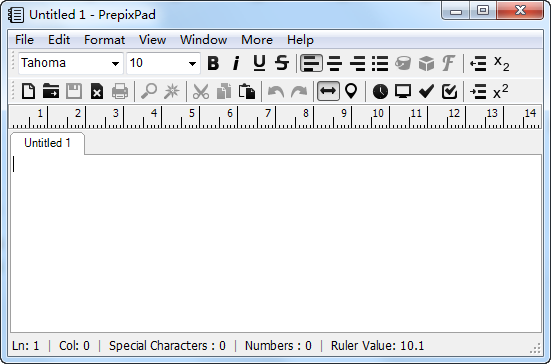Click the location pin icon

pyautogui.click(x=351, y=91)
